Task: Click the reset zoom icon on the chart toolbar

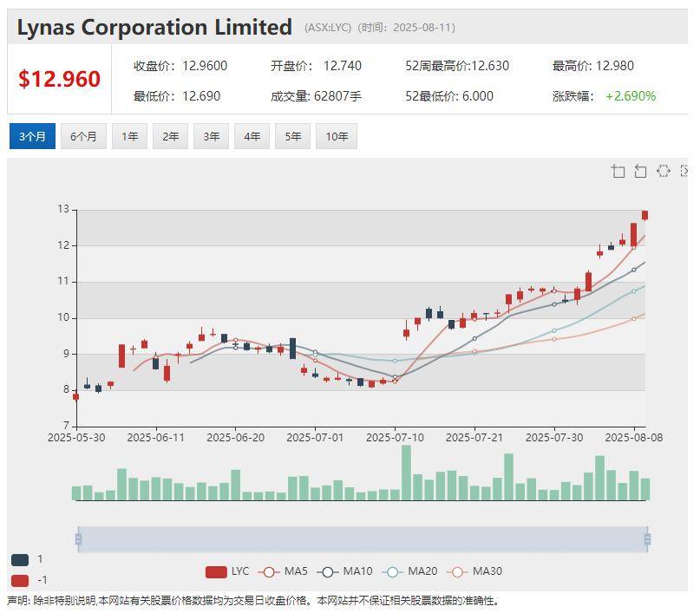Action: coord(640,171)
